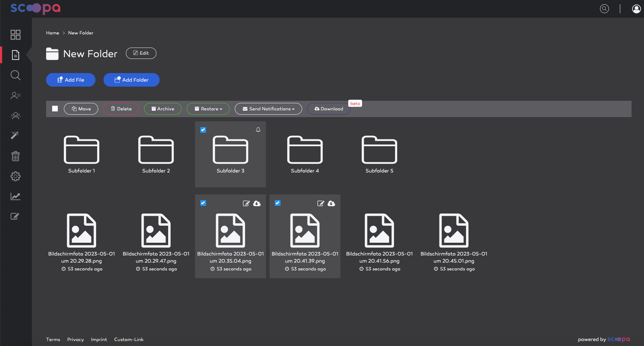Click the Edit button beside New Folder
The width and height of the screenshot is (644, 346).
click(x=141, y=53)
